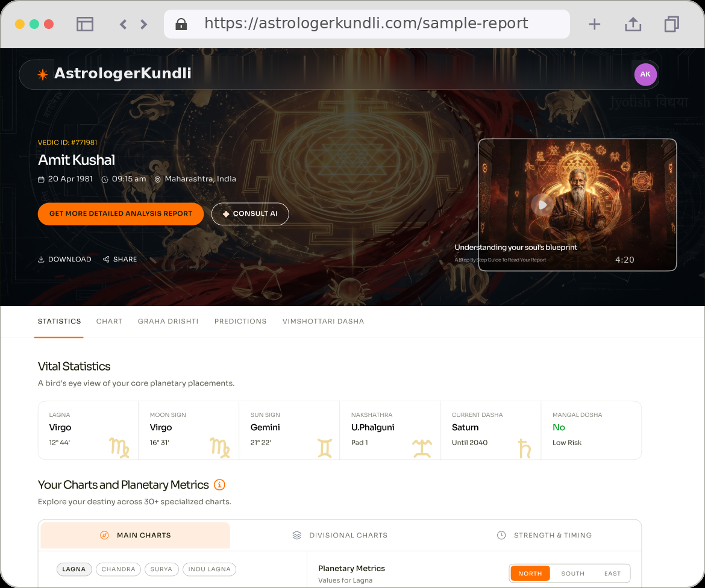The height and width of the screenshot is (588, 705).
Task: Click the Gemini glyph in Sun Sign card
Action: [x=325, y=448]
